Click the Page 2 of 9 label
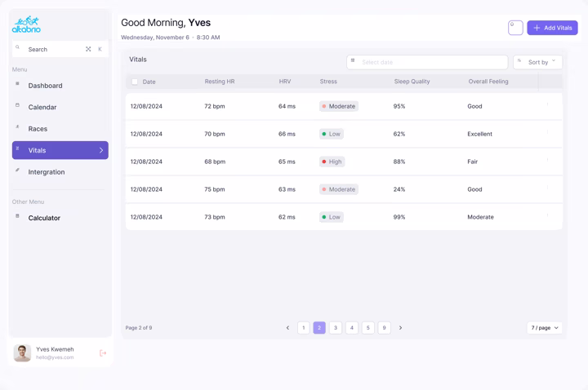 pyautogui.click(x=139, y=328)
